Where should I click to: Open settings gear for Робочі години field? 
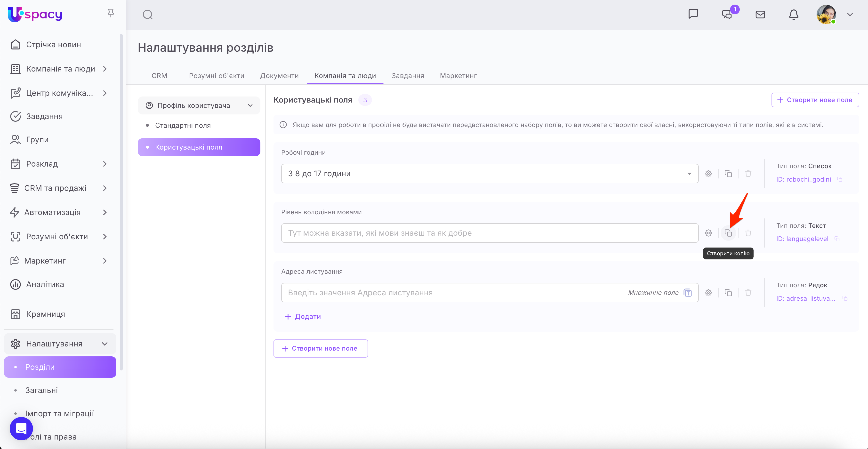(x=708, y=174)
